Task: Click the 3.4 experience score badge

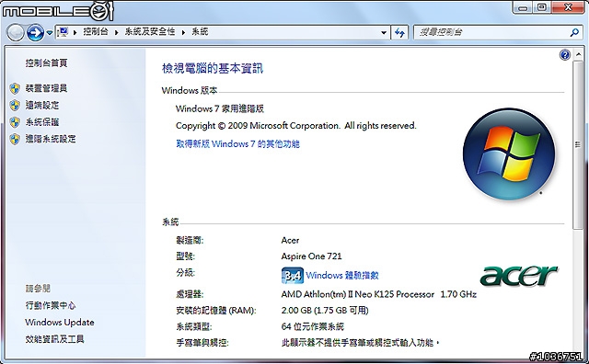Action: tap(293, 276)
